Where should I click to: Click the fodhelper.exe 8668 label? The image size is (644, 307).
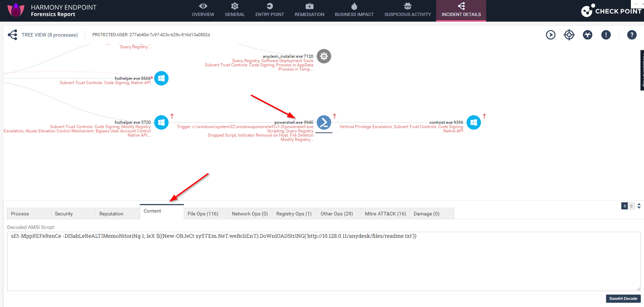pyautogui.click(x=133, y=78)
